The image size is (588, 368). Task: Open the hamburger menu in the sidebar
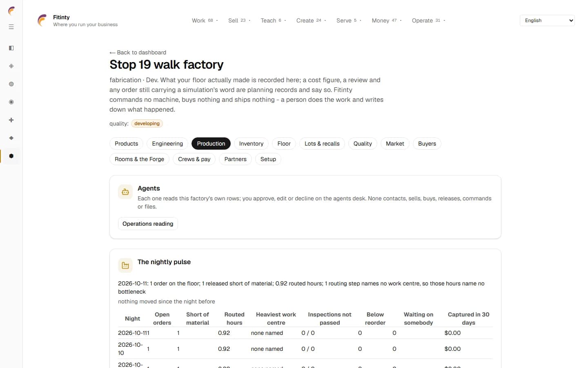11,27
